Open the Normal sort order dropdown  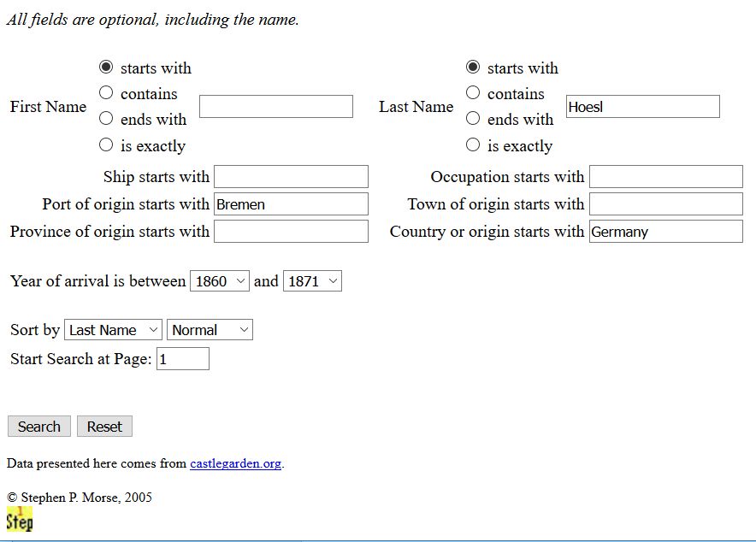(x=210, y=330)
